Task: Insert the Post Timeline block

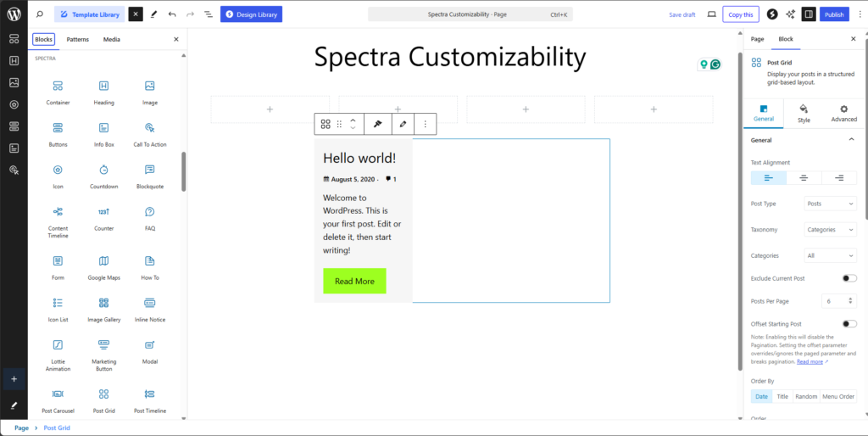Action: point(149,402)
